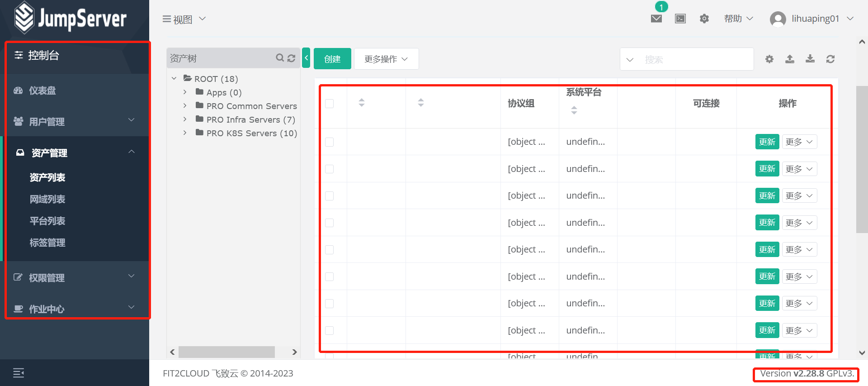Expand the 用户管理 menu

point(75,121)
